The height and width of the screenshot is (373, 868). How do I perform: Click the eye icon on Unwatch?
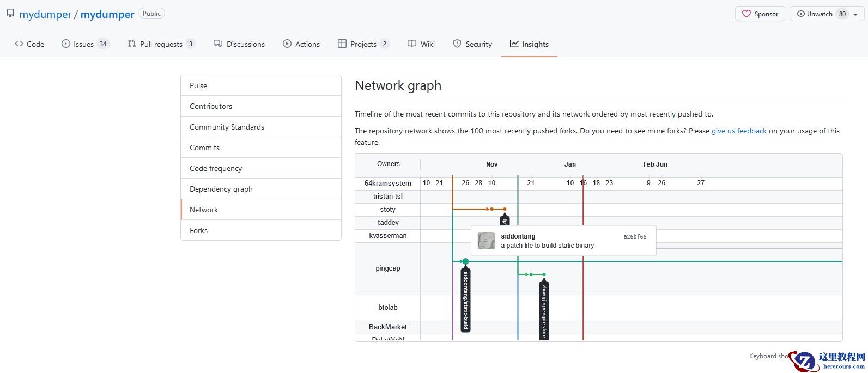click(x=801, y=14)
